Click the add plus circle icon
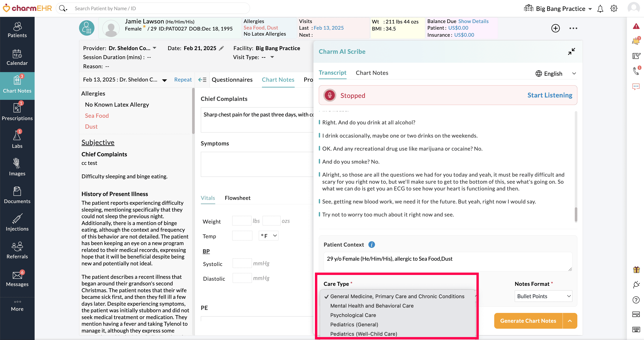The height and width of the screenshot is (340, 644). click(555, 28)
